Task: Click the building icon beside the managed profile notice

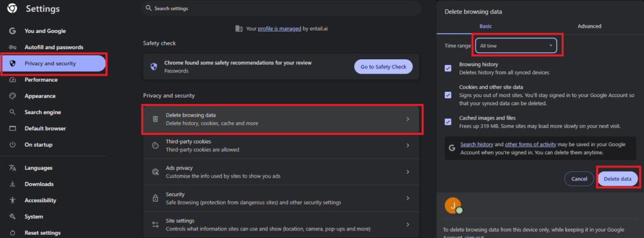Action: click(238, 29)
